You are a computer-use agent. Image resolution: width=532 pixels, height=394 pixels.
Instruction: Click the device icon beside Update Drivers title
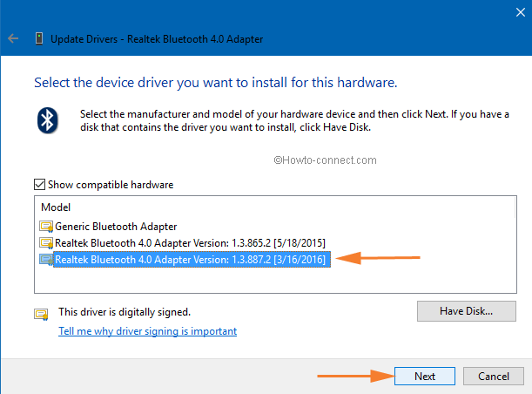[39, 38]
